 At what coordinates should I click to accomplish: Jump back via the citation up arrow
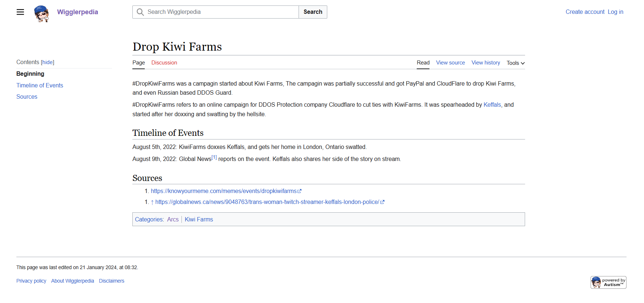(x=152, y=202)
